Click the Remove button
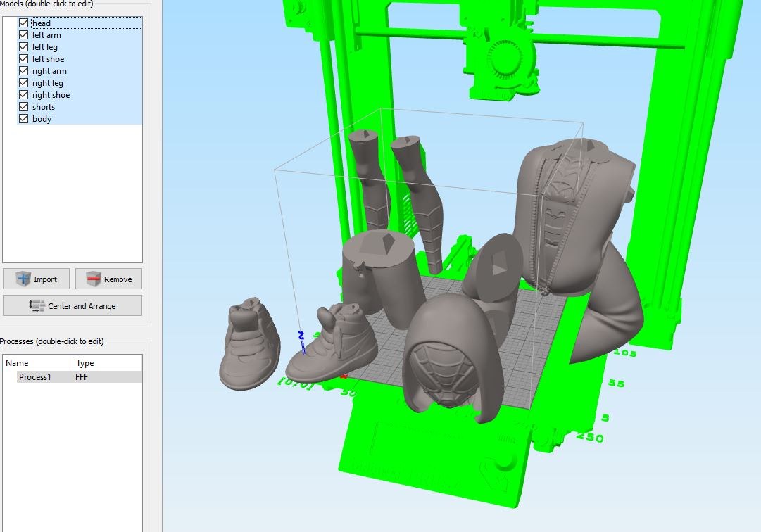Viewport: 761px width, 532px height. tap(108, 279)
